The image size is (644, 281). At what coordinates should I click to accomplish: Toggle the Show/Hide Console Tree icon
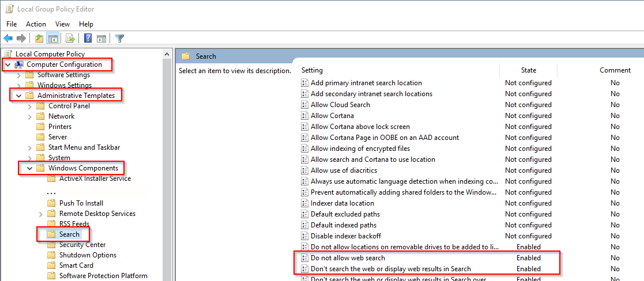pyautogui.click(x=52, y=39)
